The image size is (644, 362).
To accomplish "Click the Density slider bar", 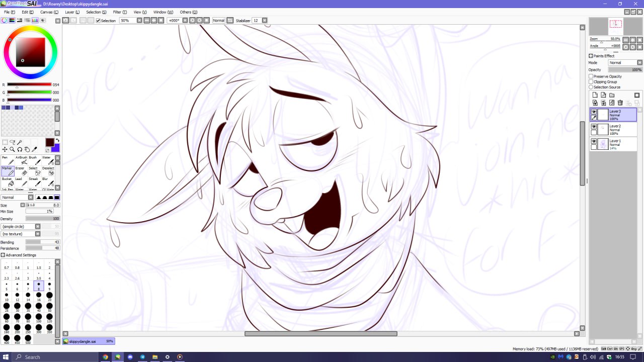I will (42, 219).
